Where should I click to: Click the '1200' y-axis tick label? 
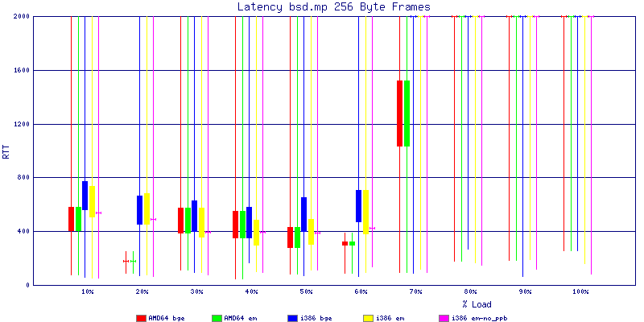(x=21, y=124)
